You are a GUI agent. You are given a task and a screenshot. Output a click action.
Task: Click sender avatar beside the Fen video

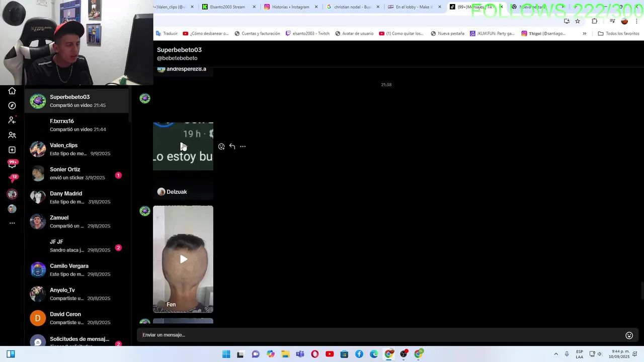pos(145,211)
